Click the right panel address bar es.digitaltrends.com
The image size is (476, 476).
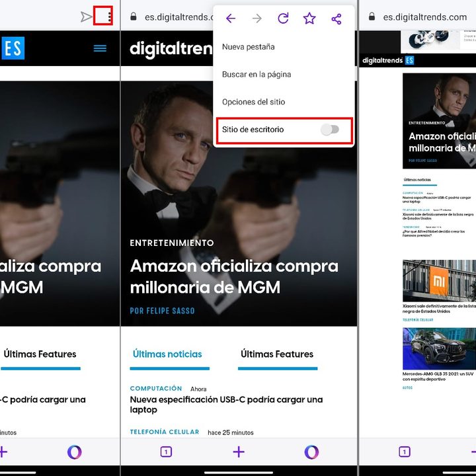[424, 17]
